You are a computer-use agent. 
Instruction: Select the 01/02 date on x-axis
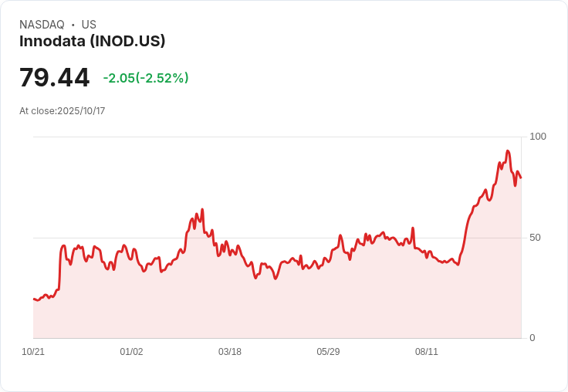click(131, 352)
